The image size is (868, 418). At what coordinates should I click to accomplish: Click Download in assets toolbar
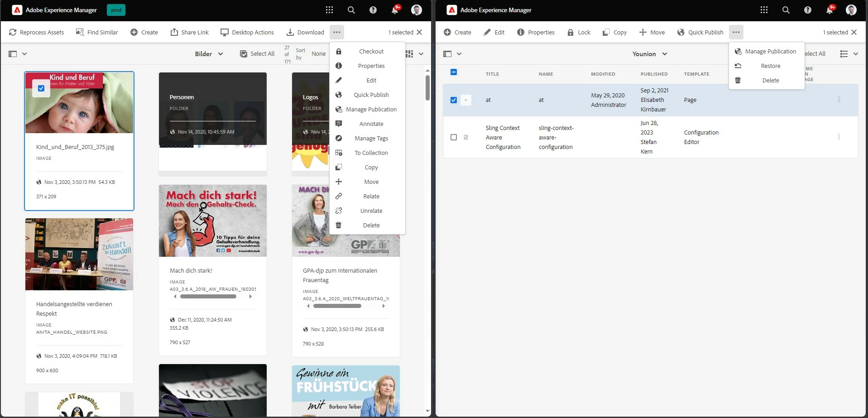(305, 32)
